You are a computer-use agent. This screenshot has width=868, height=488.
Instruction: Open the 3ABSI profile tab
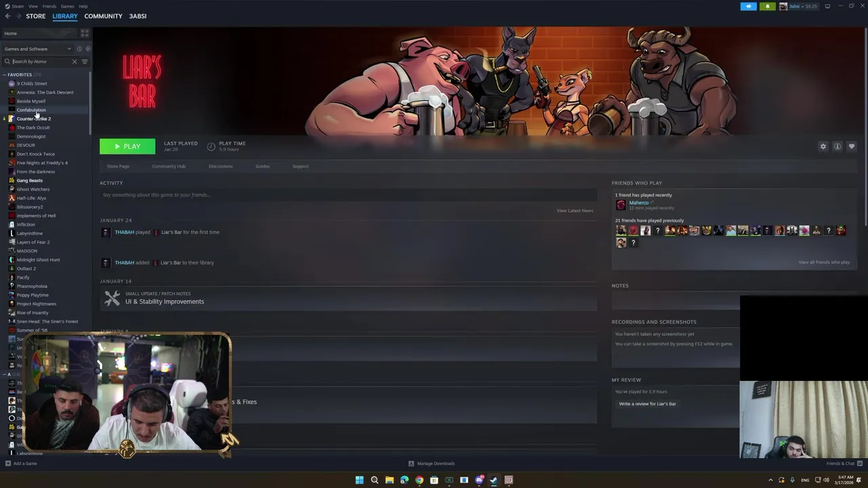138,16
